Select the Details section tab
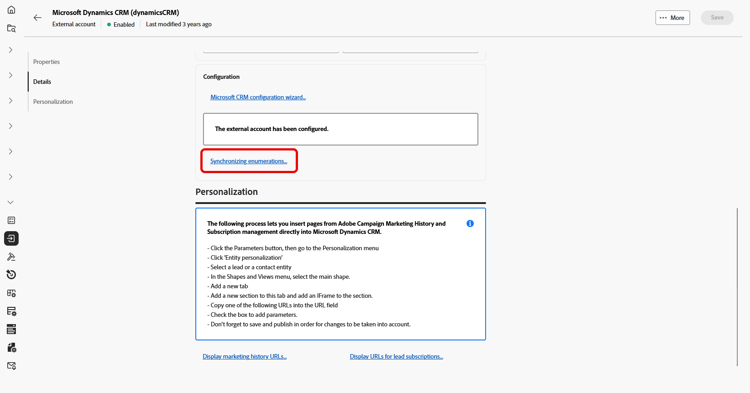Image resolution: width=750 pixels, height=393 pixels. (x=42, y=82)
